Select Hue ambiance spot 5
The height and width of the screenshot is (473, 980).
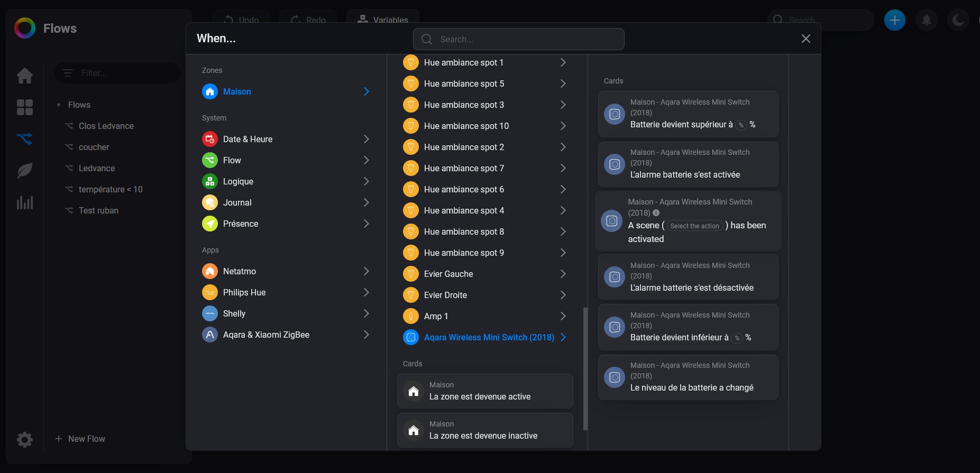coord(485,84)
